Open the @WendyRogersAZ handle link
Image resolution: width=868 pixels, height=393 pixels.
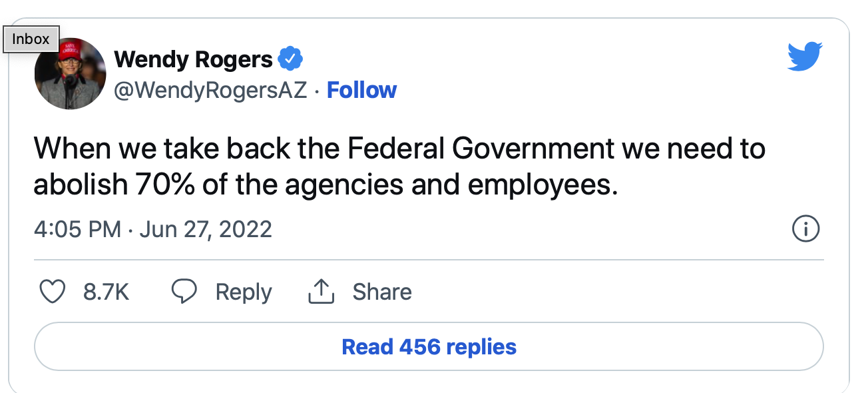coord(210,90)
